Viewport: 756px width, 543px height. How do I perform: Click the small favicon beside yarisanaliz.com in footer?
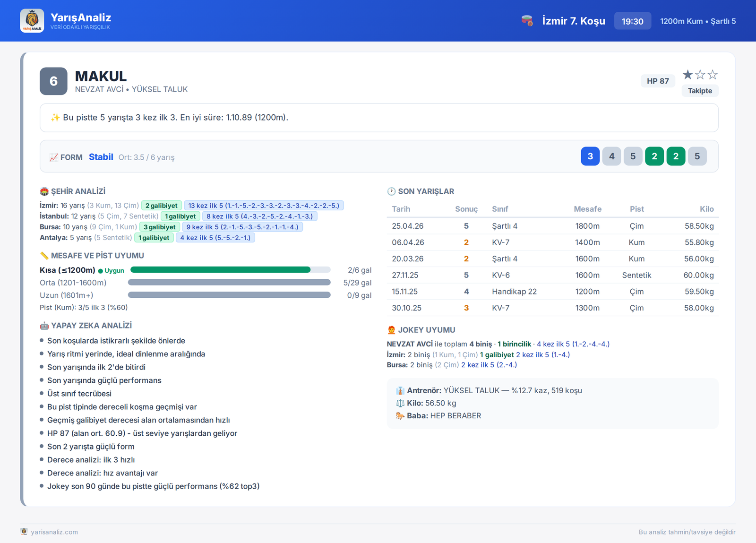tap(24, 532)
